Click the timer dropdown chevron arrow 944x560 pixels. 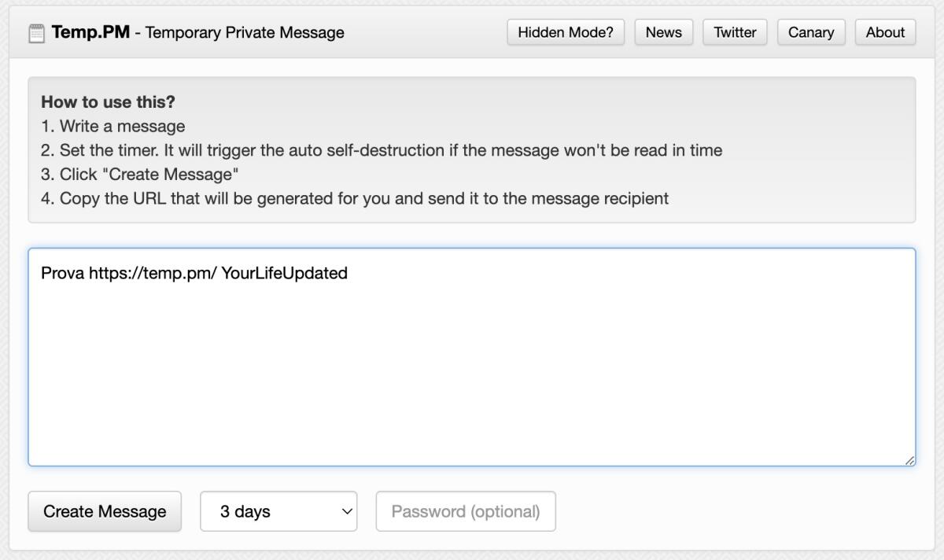(x=345, y=512)
